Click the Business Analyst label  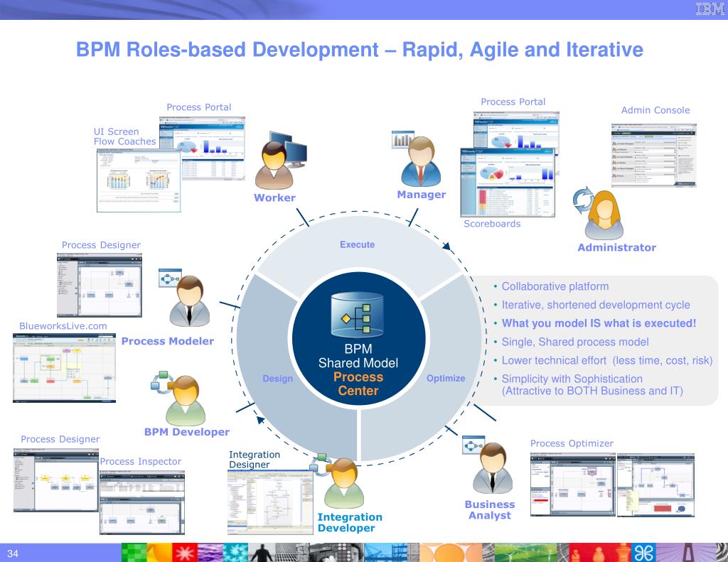pyautogui.click(x=489, y=509)
